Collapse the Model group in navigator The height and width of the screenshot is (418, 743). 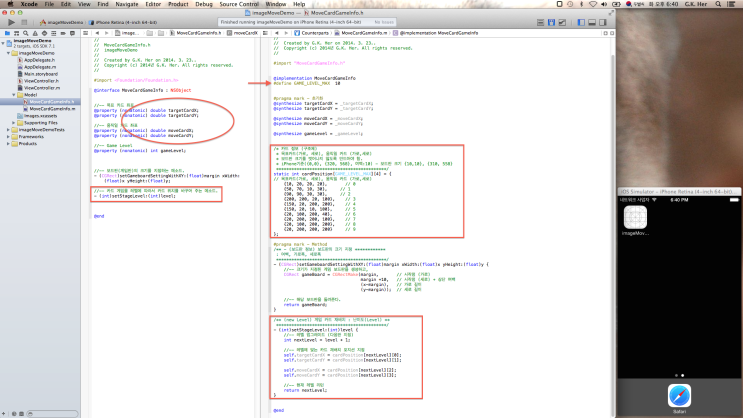(16, 95)
